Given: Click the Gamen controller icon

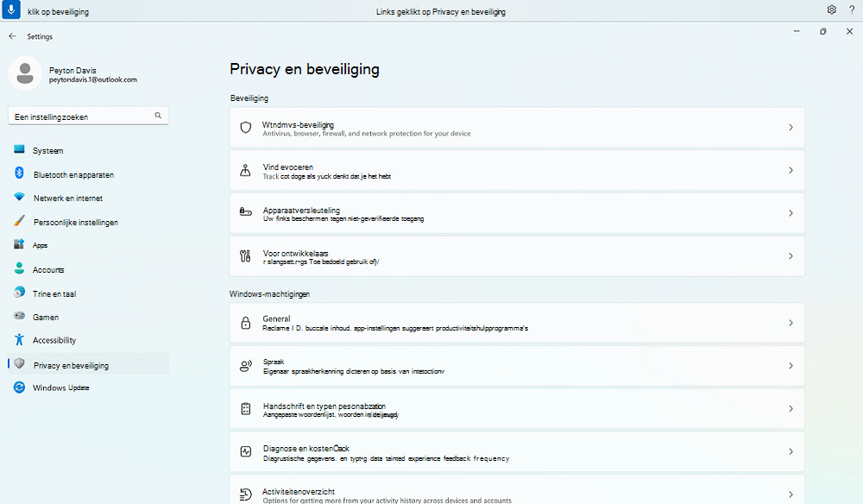Looking at the screenshot, I should click(x=19, y=316).
